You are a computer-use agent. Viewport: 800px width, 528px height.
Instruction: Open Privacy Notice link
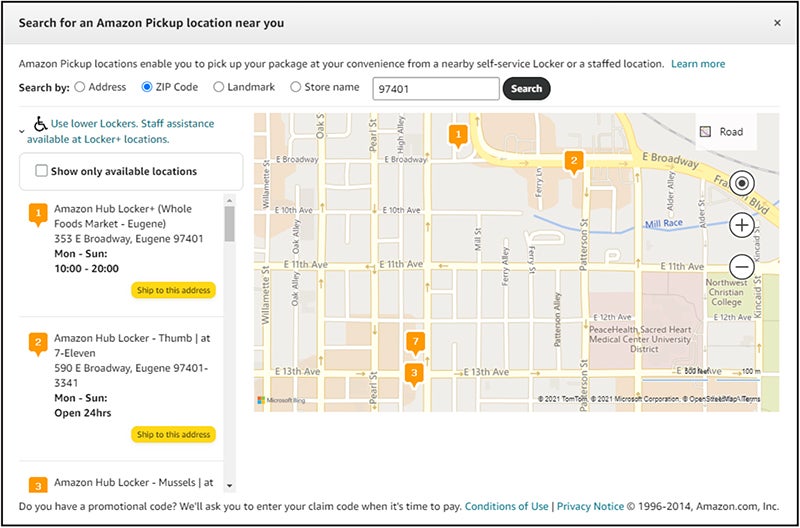(x=590, y=507)
